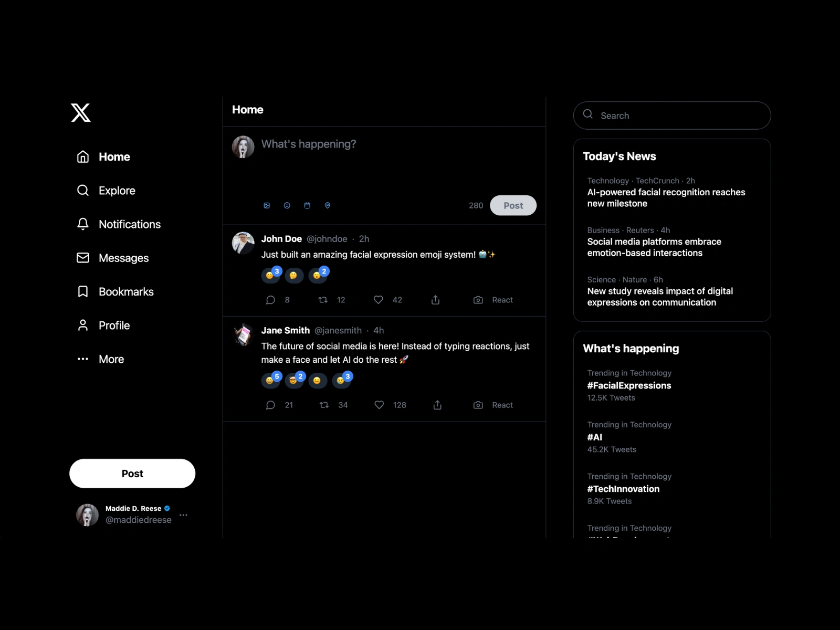This screenshot has height=630, width=840.
Task: Click the schedule calendar icon in composer
Action: click(x=307, y=205)
